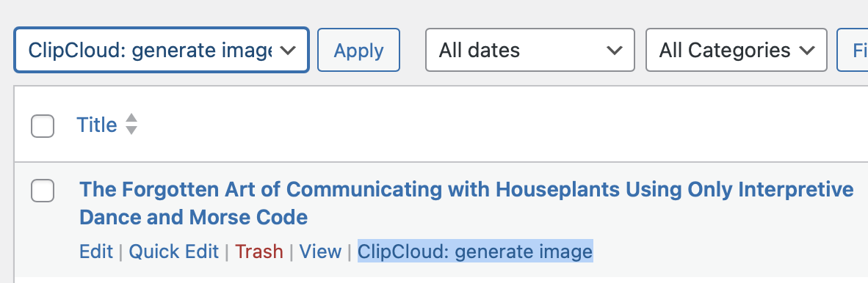
Task: Click the partially visible Filter button
Action: [853, 51]
